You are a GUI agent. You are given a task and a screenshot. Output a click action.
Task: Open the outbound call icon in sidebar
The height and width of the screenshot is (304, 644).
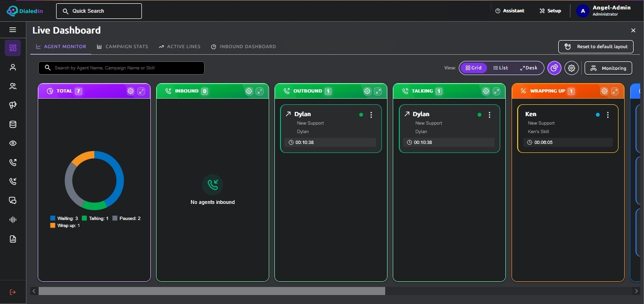pyautogui.click(x=13, y=162)
